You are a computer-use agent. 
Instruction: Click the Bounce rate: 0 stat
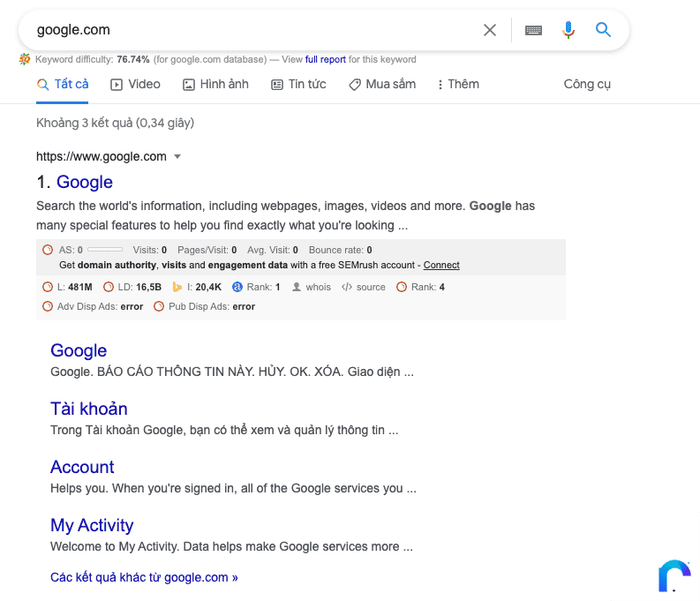[340, 250]
